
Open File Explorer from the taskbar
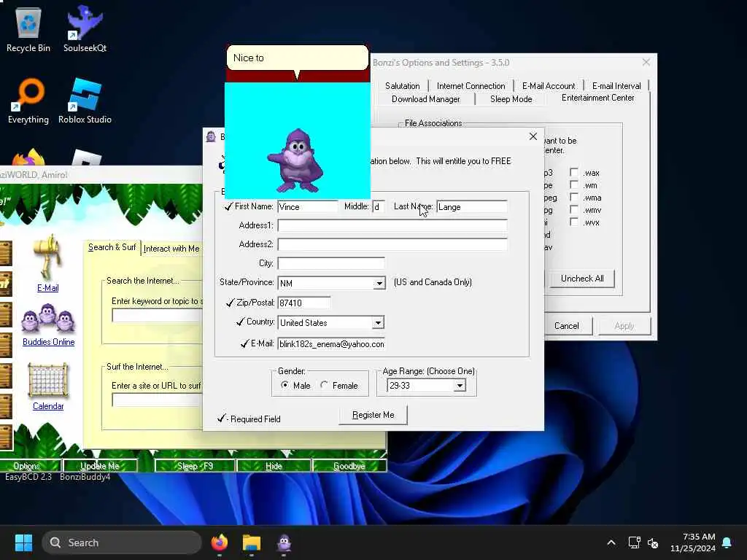pos(252,542)
